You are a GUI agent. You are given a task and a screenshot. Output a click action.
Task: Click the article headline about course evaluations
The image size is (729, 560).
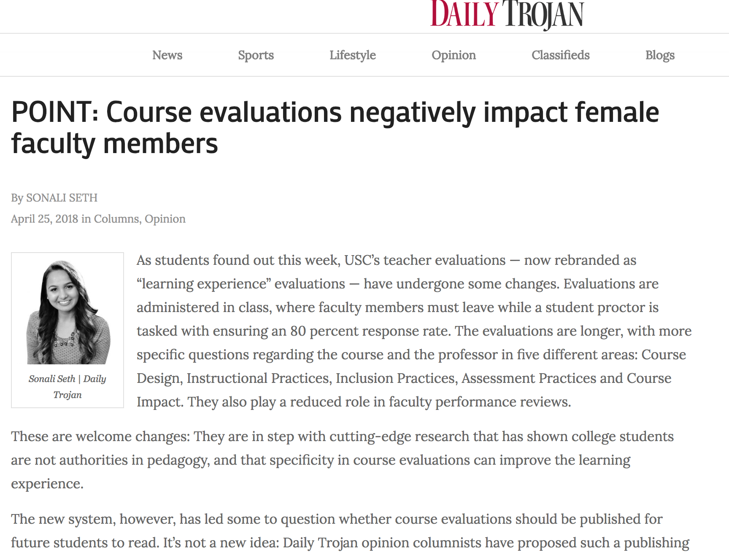point(335,128)
